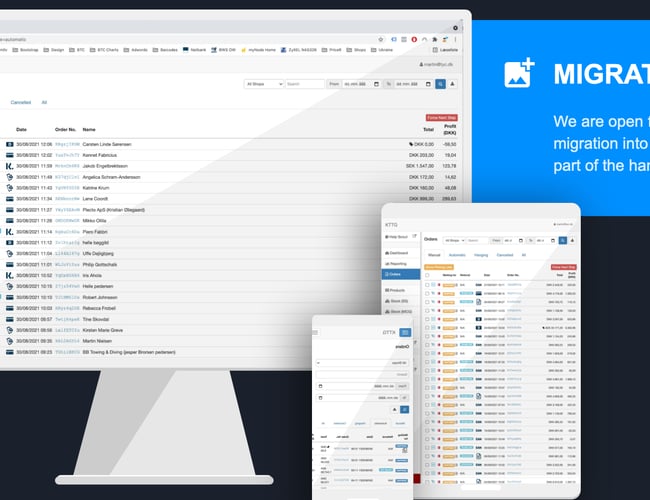Click the payment icon on Carsten Linde Sørensen's row

point(9,144)
